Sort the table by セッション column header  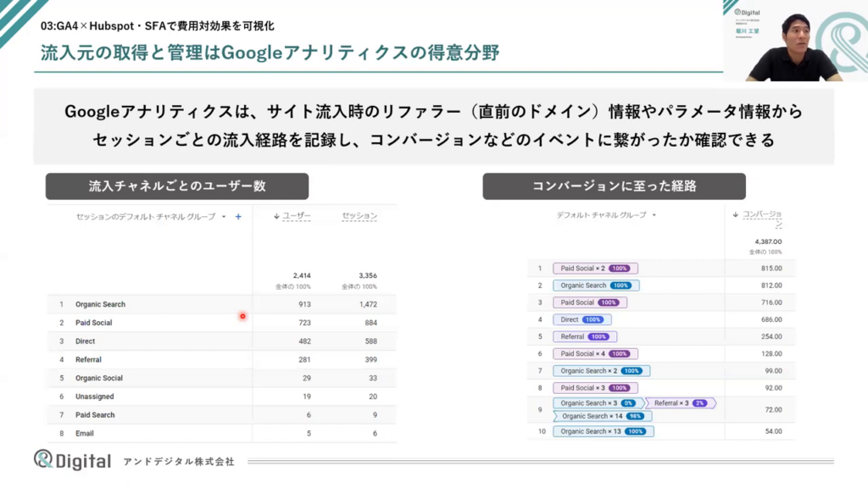click(359, 217)
